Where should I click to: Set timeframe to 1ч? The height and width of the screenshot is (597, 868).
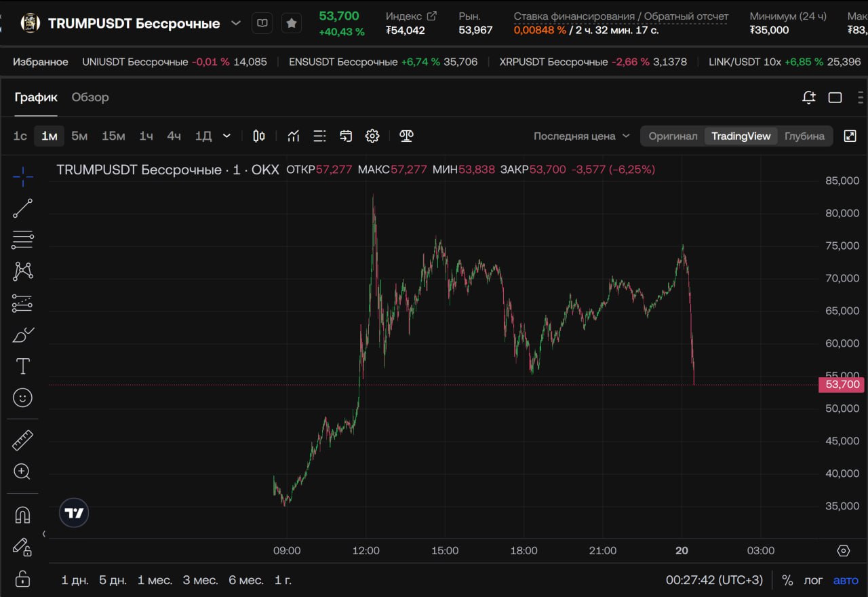point(146,136)
